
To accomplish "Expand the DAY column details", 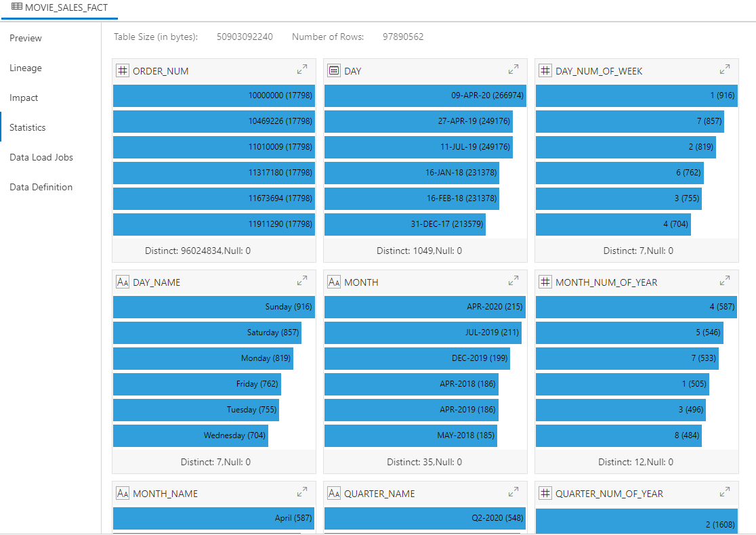I will tap(513, 69).
